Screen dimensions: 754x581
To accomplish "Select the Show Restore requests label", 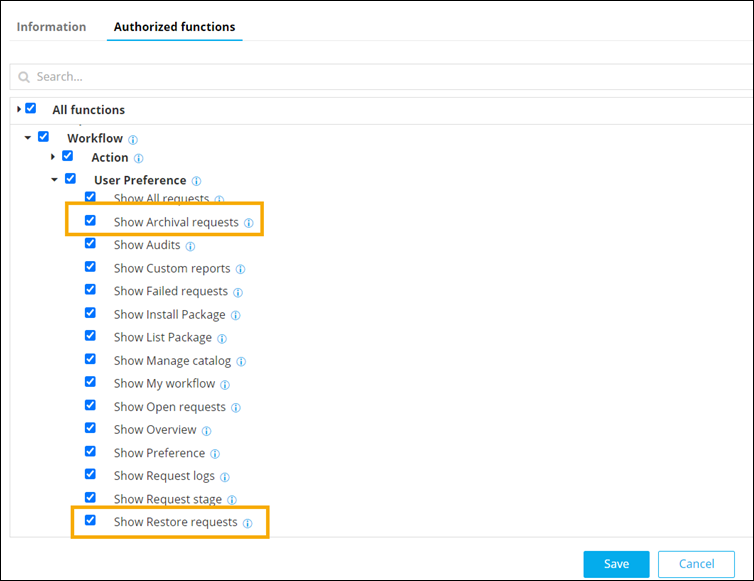I will pos(176,522).
